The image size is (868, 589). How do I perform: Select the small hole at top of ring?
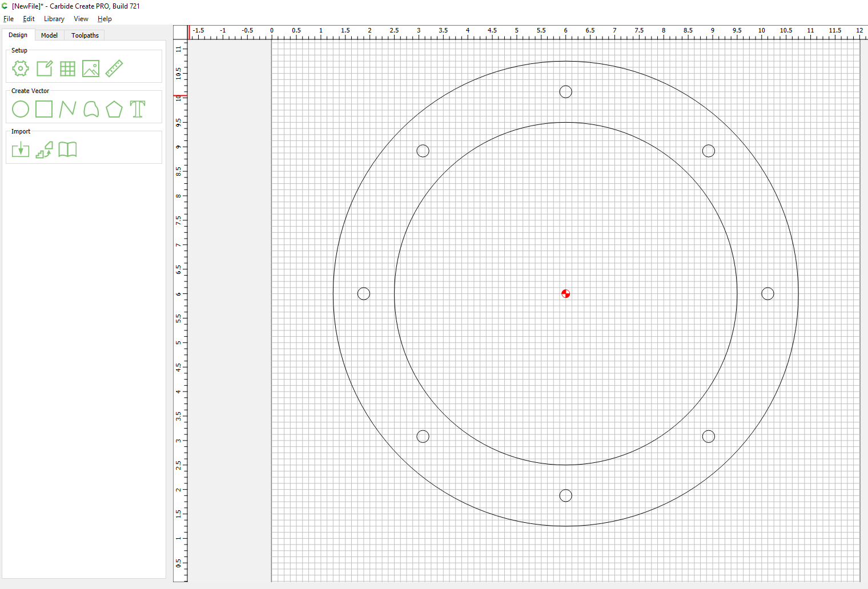click(x=565, y=92)
